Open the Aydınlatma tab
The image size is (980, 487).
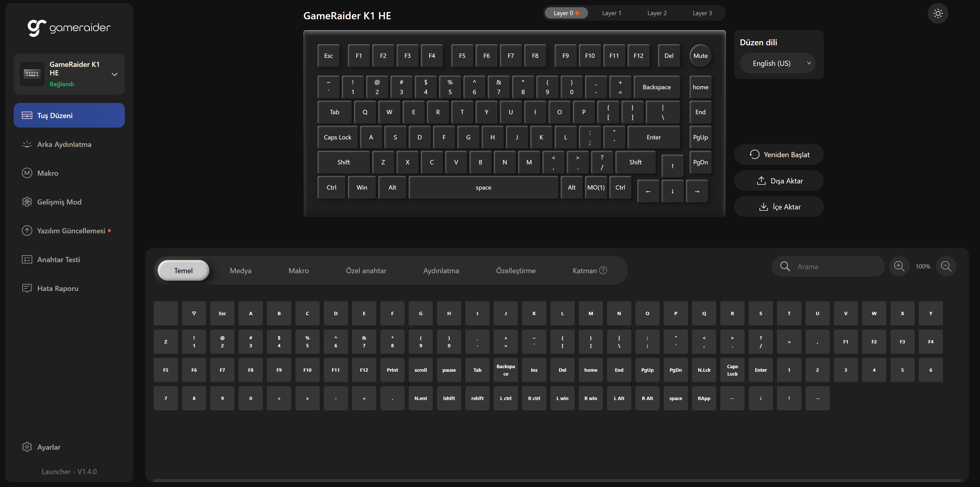441,271
